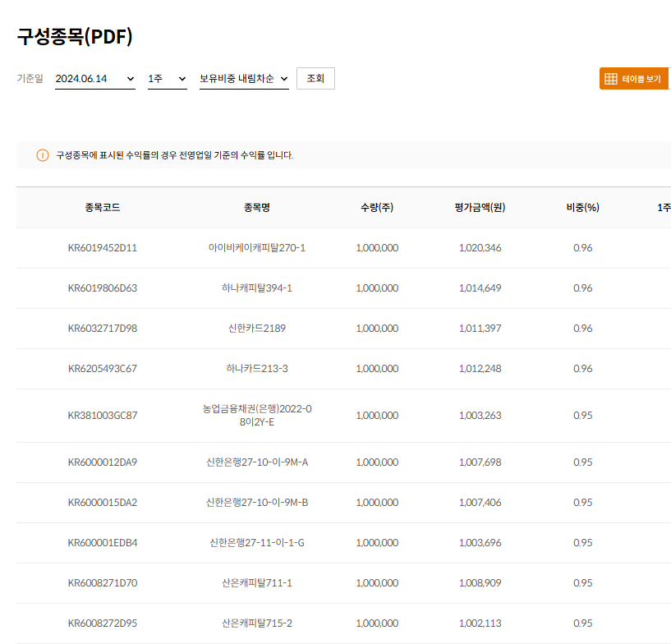The height and width of the screenshot is (644, 671).
Task: Click the yield notice message text
Action: tap(175, 155)
